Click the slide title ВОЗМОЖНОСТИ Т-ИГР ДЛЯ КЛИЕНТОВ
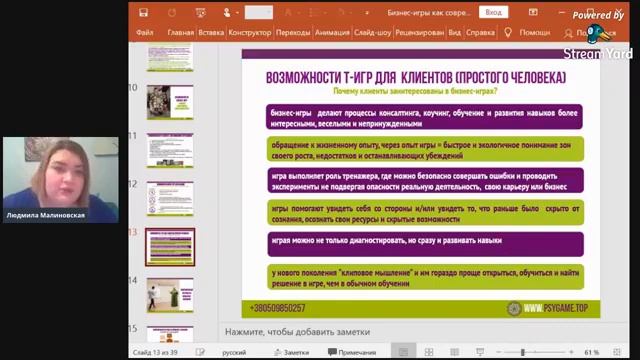 pyautogui.click(x=416, y=78)
